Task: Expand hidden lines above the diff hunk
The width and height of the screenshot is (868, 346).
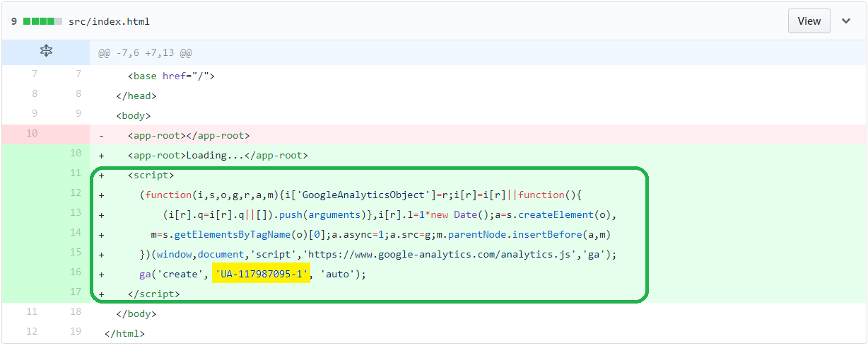Action: [46, 52]
